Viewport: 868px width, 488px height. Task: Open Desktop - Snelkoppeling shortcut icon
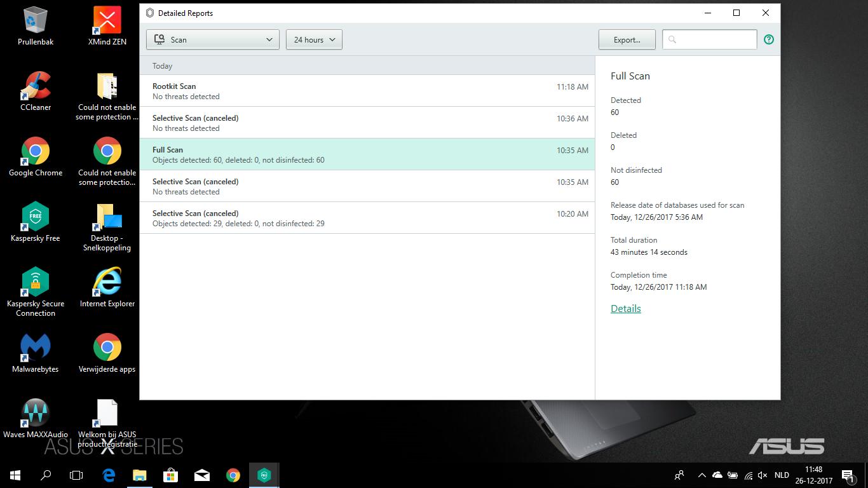coord(107,227)
